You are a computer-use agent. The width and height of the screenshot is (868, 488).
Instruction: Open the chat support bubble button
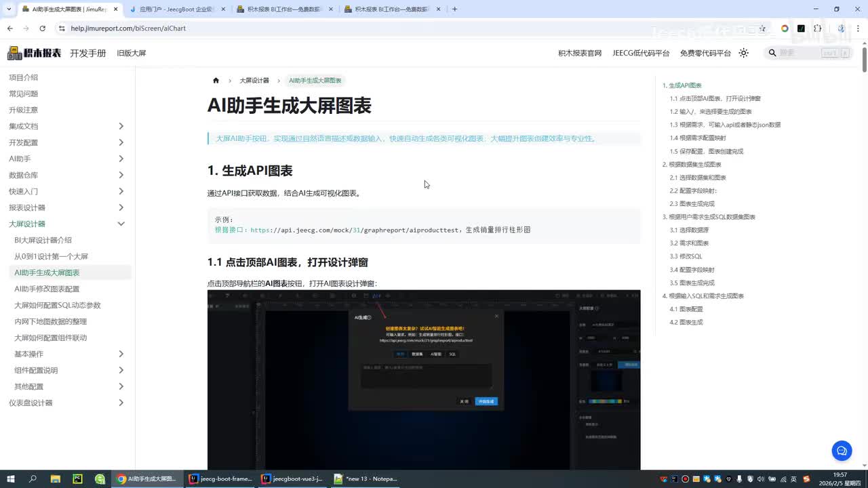(x=842, y=450)
